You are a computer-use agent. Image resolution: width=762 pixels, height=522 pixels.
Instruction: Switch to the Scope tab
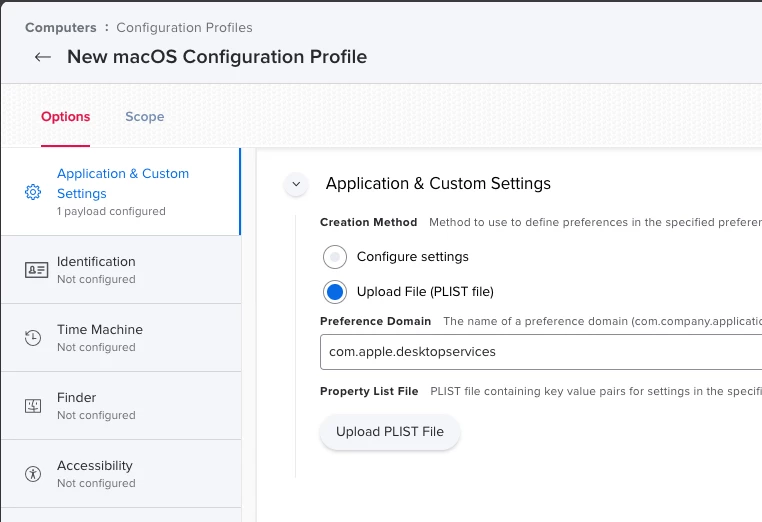144,117
